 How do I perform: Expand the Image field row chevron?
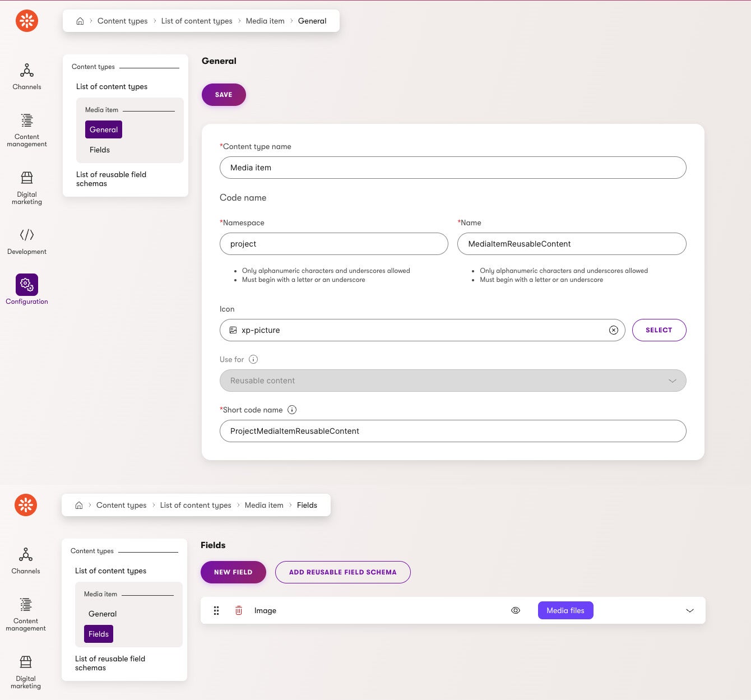point(690,610)
